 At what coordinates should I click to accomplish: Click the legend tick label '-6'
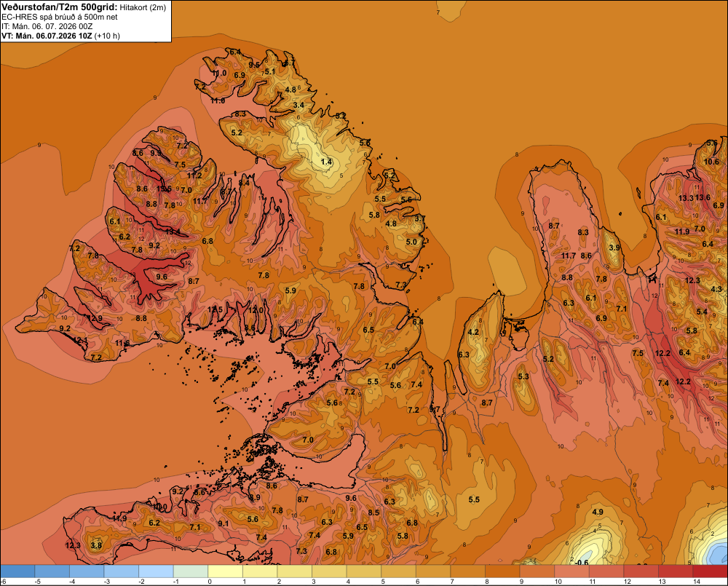(3, 582)
